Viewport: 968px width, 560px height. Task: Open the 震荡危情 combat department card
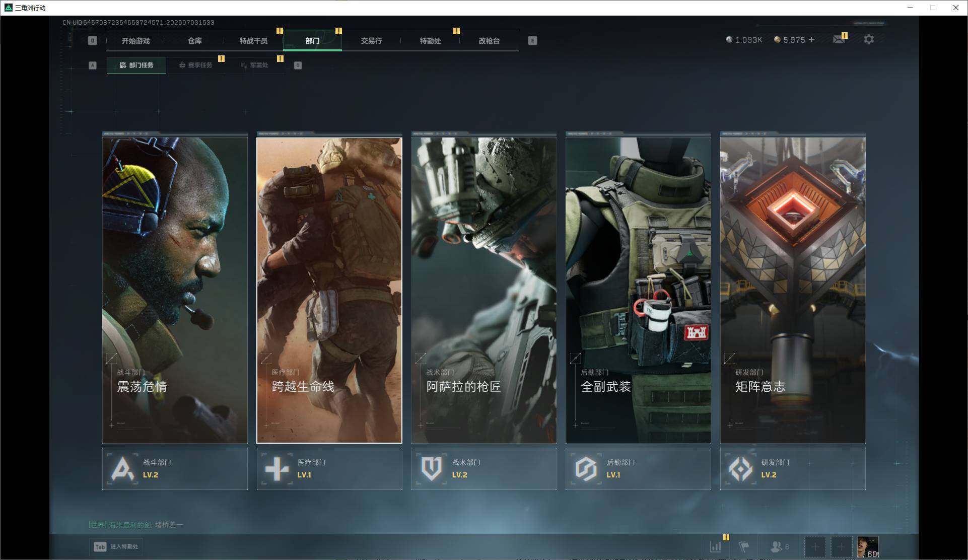pyautogui.click(x=175, y=290)
